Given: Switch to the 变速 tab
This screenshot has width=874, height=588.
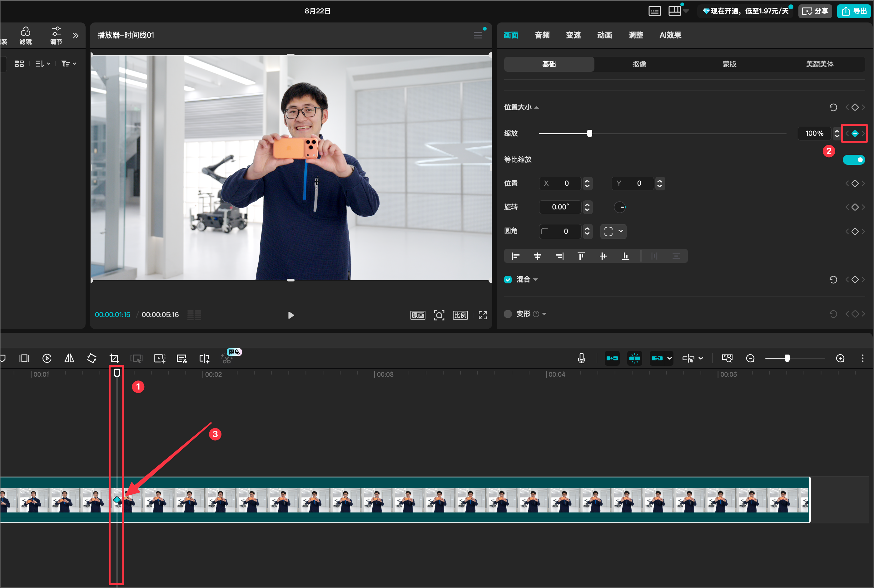Looking at the screenshot, I should 573,35.
